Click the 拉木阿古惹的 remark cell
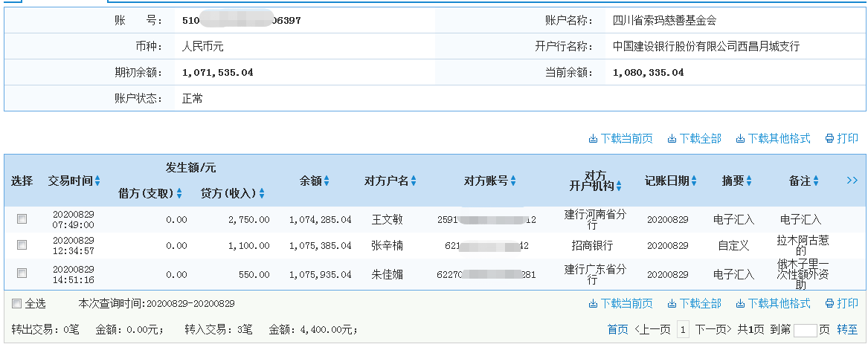Screen dimensions: 868x347 (803, 245)
